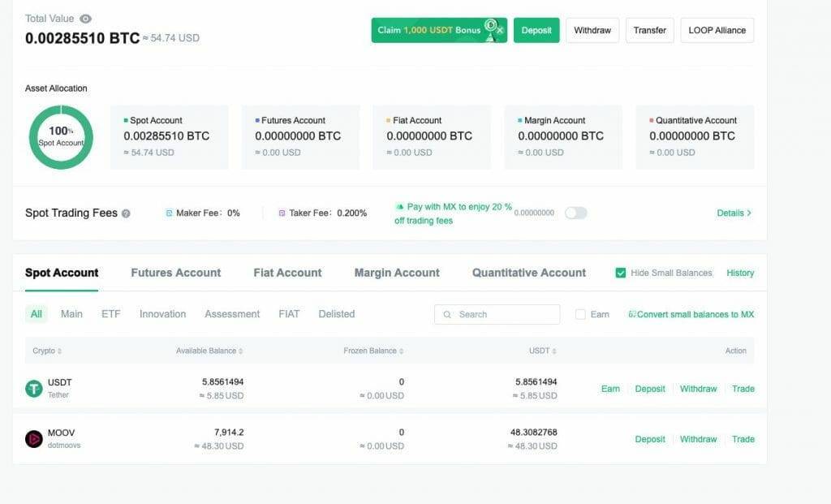Viewport: 831px width, 504px height.
Task: Open the Quantitative Account tab
Action: point(529,273)
